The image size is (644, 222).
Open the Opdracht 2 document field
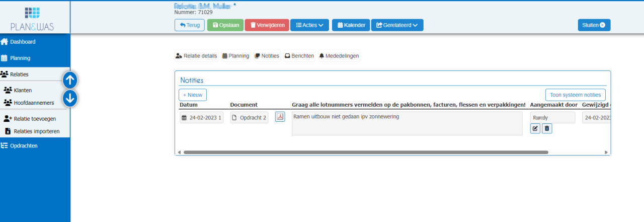pos(249,118)
